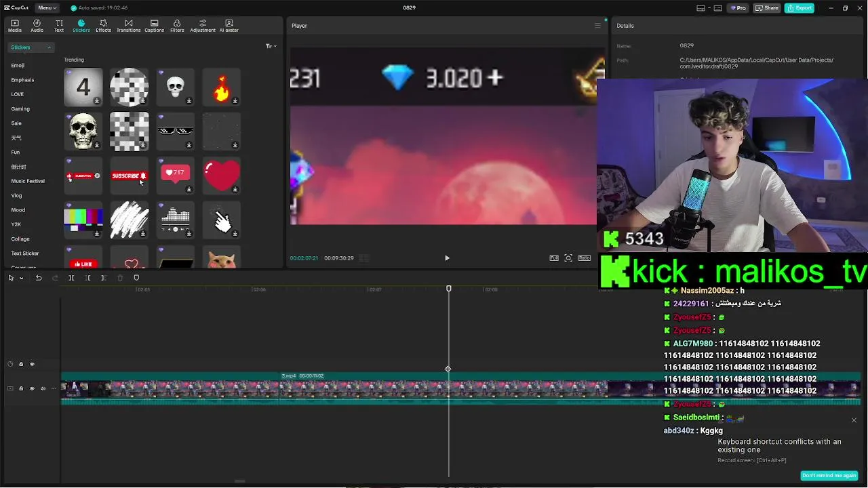Hide the main video track with eye icon
Screen dimensions: 868x488
(x=32, y=388)
